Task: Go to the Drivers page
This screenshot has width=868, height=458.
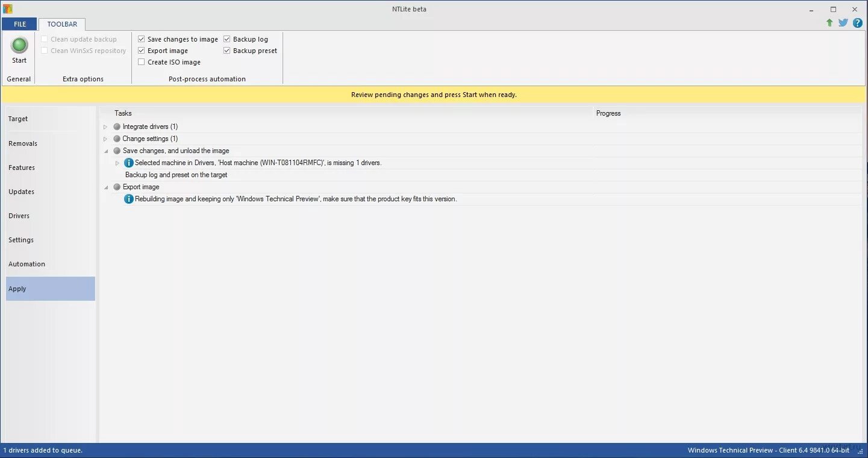Action: click(51, 216)
